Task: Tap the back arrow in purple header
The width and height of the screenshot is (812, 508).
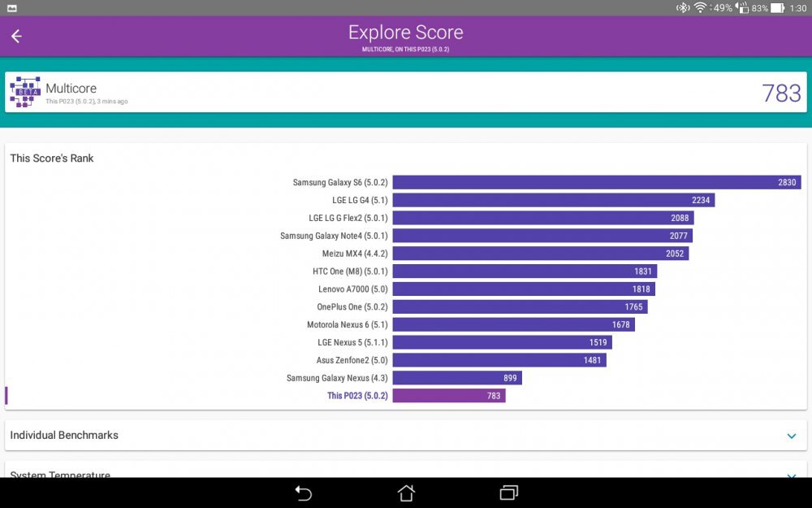Action: pyautogui.click(x=16, y=36)
